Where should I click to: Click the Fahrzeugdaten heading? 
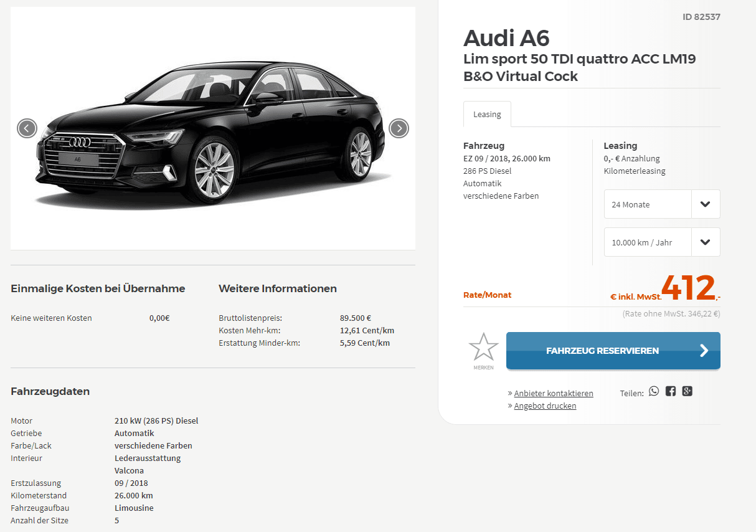50,391
